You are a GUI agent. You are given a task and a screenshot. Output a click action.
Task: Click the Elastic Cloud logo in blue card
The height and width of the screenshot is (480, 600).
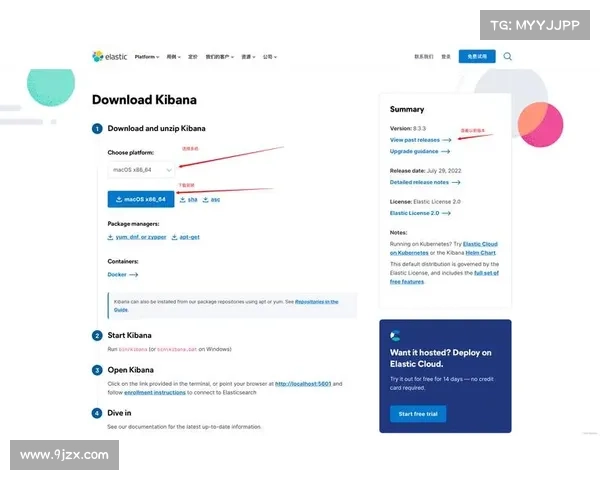[395, 336]
